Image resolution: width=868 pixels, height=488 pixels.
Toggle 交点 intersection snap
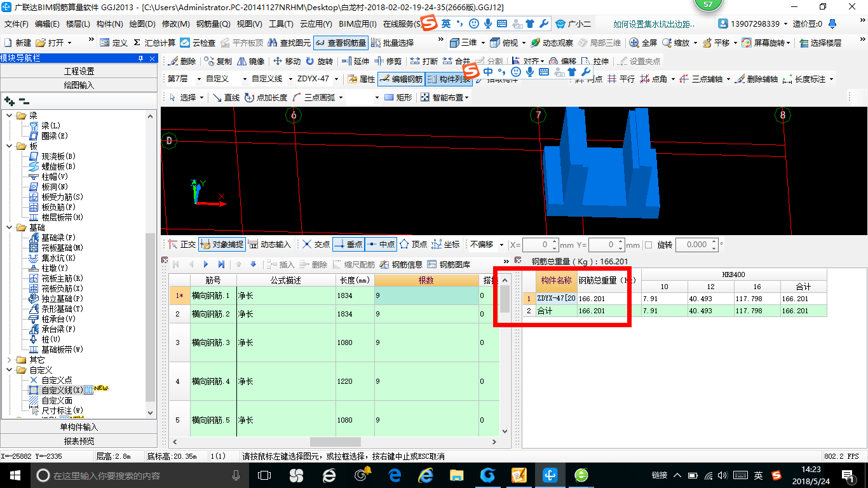[x=316, y=244]
